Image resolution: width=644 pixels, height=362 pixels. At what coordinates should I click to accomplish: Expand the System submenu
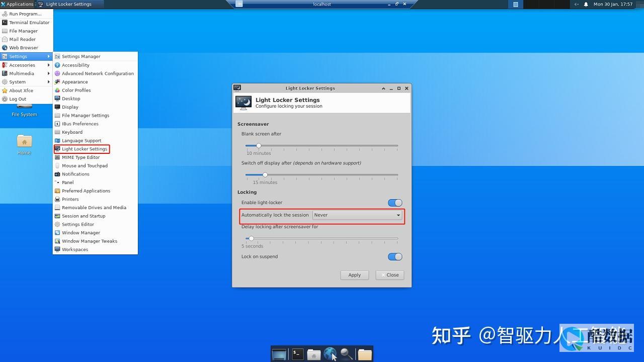26,82
